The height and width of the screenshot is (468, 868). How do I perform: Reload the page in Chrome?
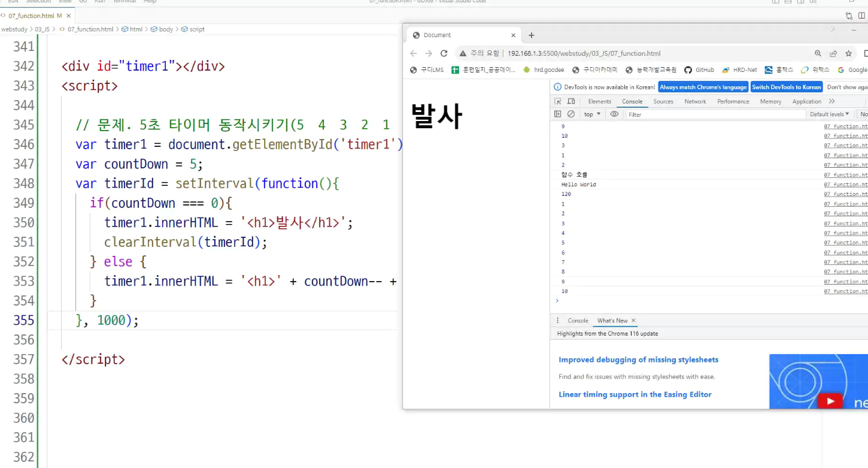coord(444,53)
